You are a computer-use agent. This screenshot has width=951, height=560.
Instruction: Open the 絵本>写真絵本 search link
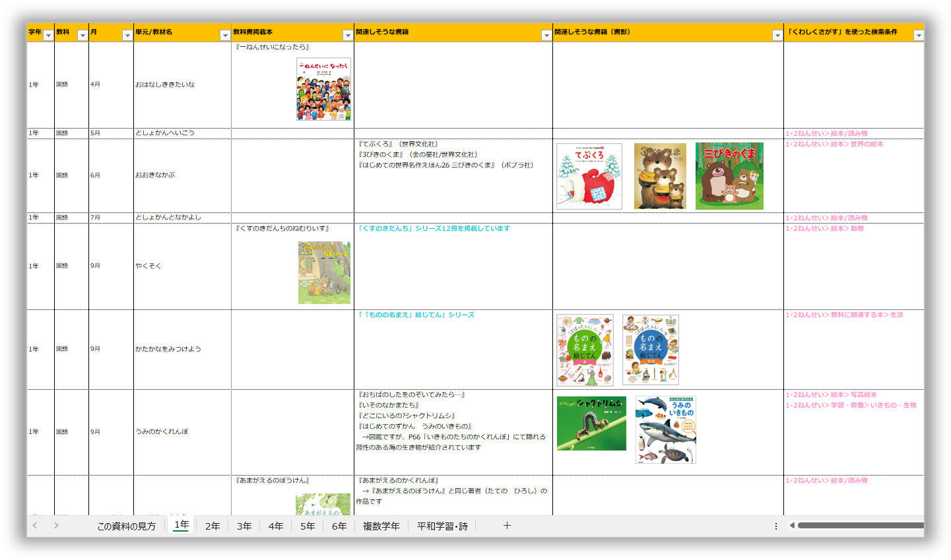click(831, 394)
